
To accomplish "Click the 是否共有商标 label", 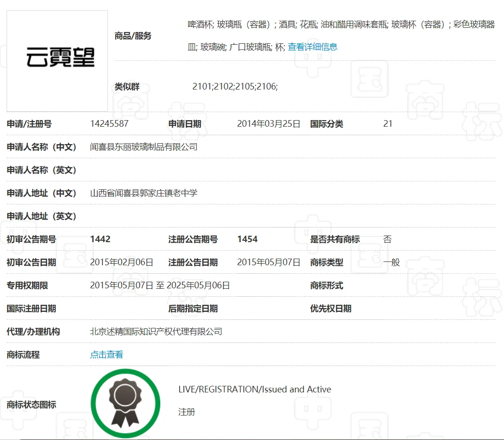I will click(335, 239).
